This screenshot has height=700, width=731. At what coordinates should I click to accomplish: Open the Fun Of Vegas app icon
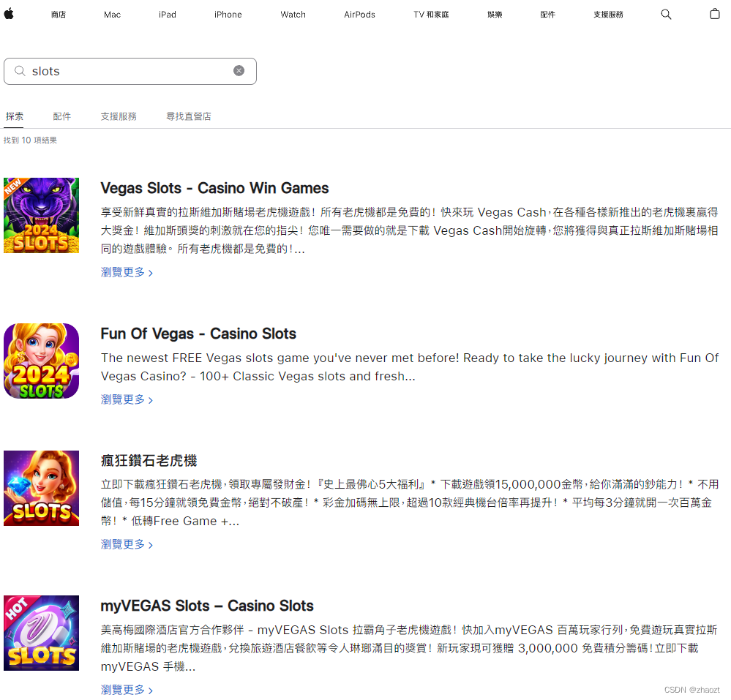tap(41, 361)
